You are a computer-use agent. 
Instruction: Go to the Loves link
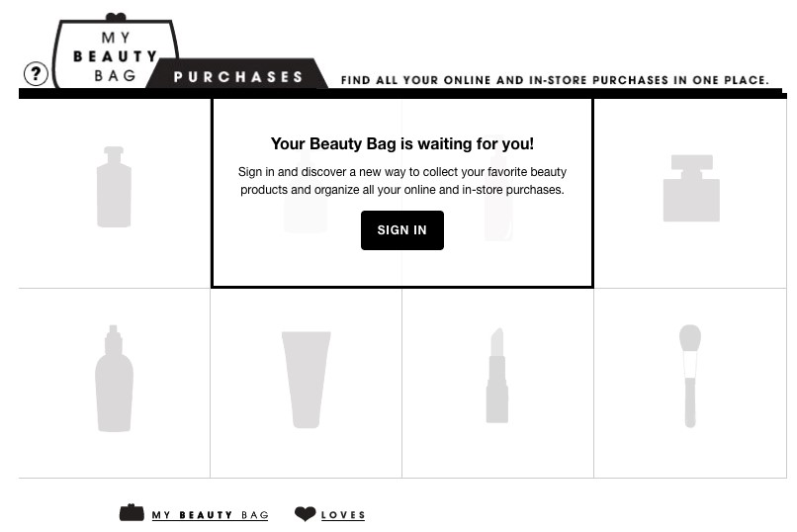(x=343, y=515)
